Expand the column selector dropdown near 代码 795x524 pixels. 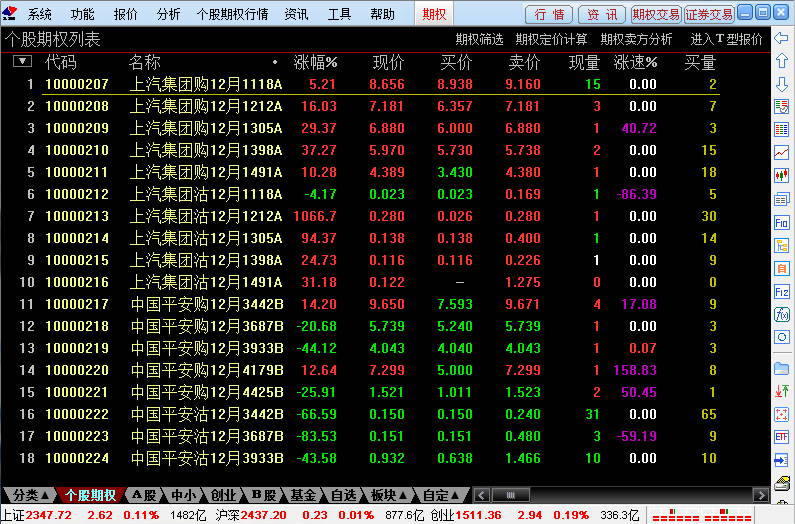coord(22,62)
